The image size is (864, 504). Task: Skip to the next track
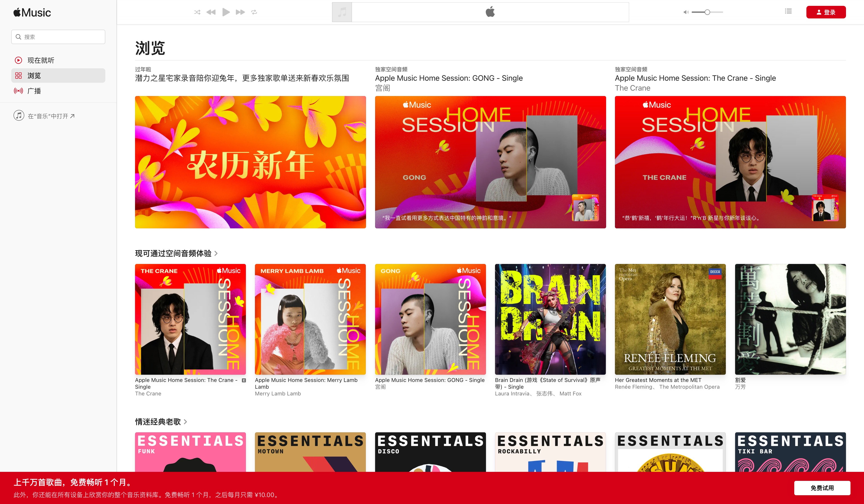click(x=240, y=12)
